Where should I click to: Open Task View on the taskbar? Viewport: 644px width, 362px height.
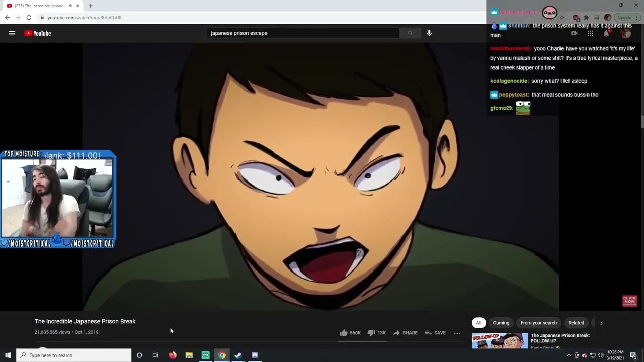pos(155,355)
